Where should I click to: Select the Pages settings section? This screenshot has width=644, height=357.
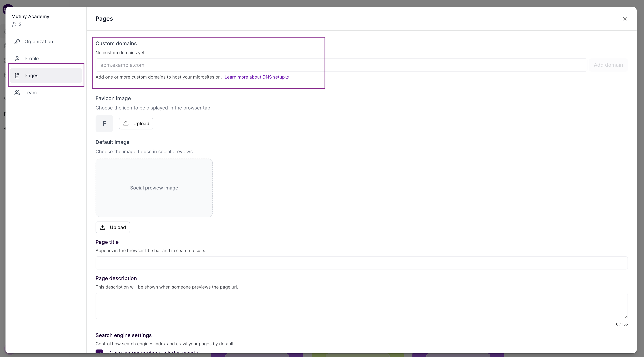point(46,75)
